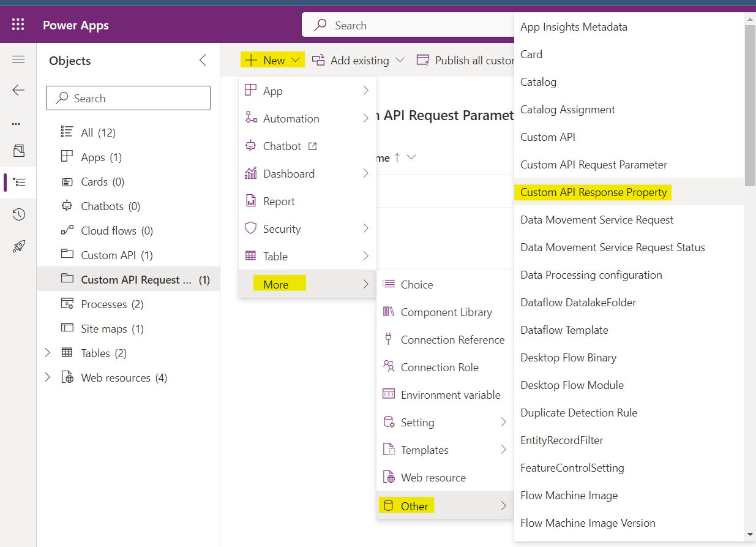756x547 pixels.
Task: Open the More submenu item
Action: [x=307, y=284]
